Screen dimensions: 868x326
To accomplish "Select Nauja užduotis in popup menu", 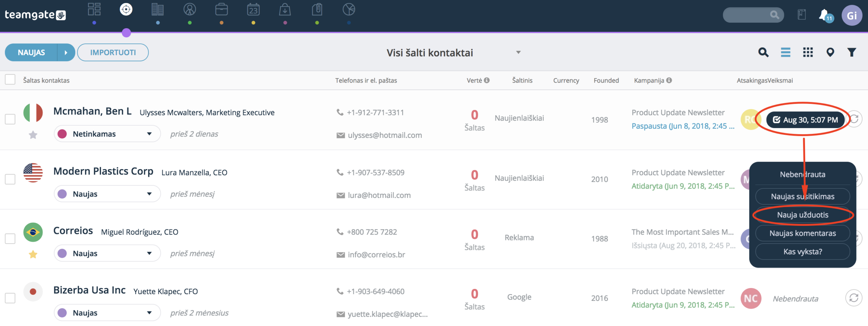I will (803, 215).
